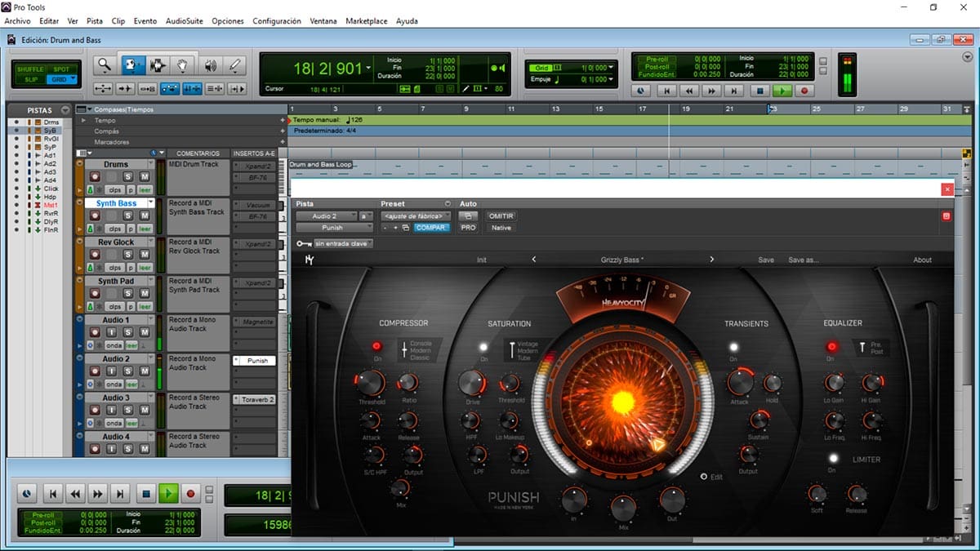980x551 pixels.
Task: Open the Pista menu
Action: point(95,20)
